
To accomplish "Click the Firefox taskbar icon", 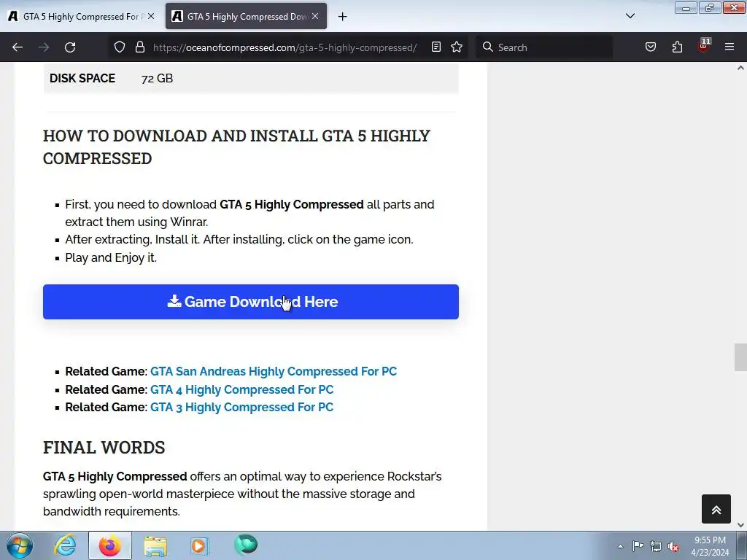I will [x=110, y=545].
